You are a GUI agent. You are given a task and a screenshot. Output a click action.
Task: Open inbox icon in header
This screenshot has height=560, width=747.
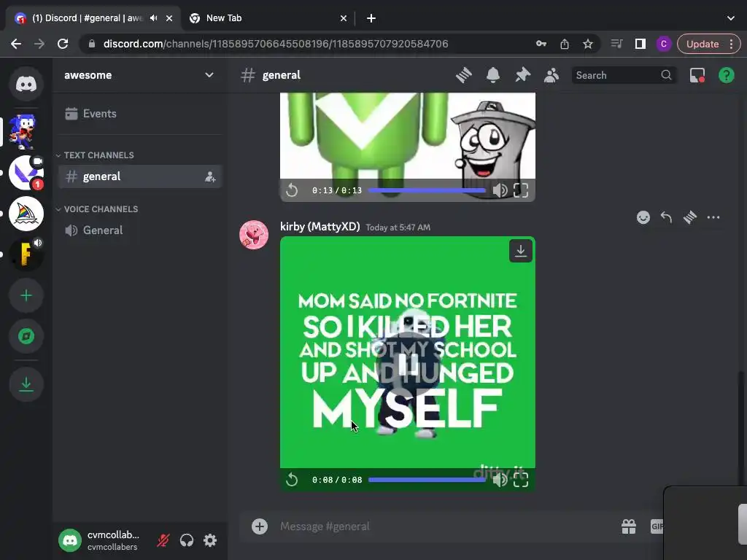coord(697,75)
